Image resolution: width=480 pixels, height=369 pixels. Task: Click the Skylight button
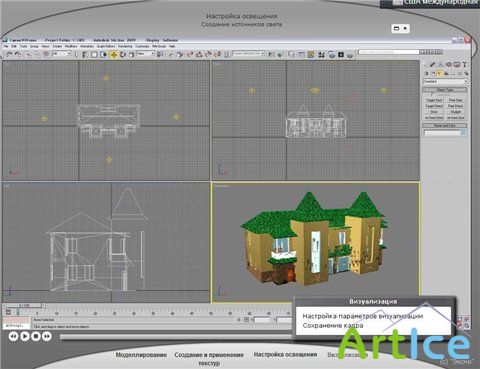coord(456,112)
